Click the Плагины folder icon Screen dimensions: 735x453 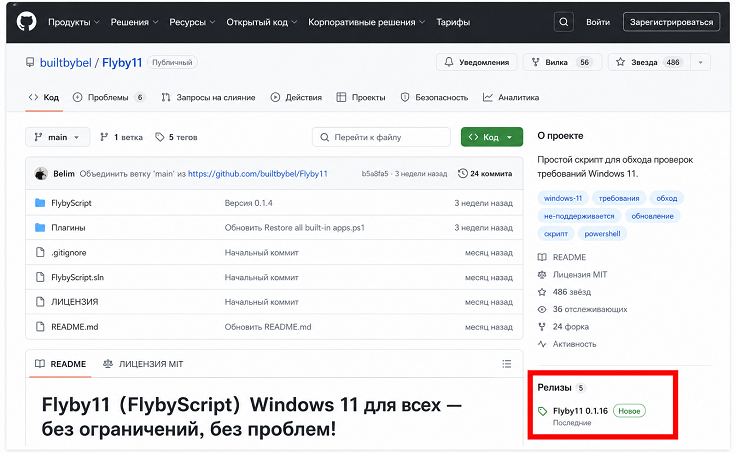click(40, 228)
